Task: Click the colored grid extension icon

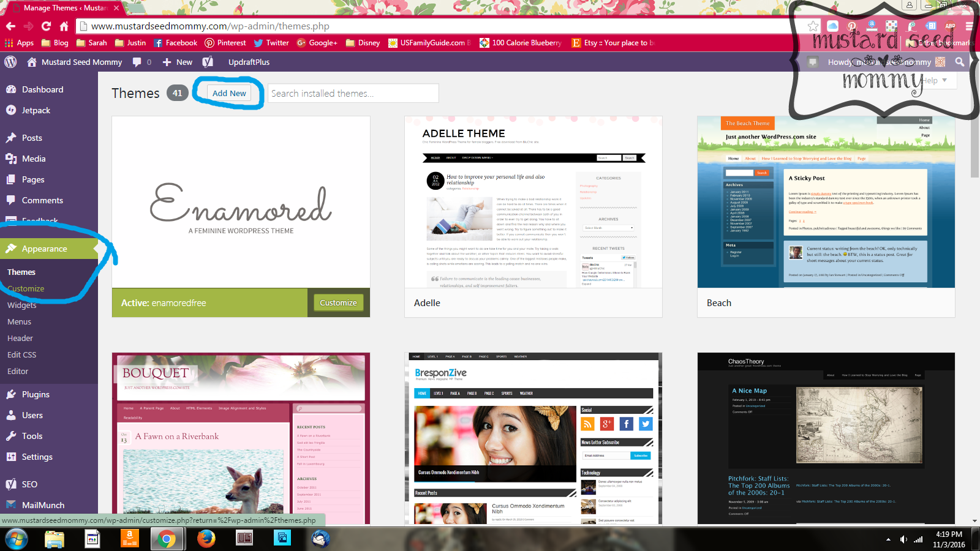Action: (891, 26)
